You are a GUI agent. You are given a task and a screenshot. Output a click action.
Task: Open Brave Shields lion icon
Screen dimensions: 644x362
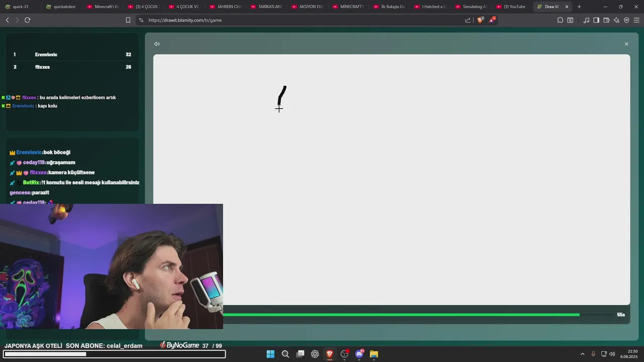tap(480, 20)
